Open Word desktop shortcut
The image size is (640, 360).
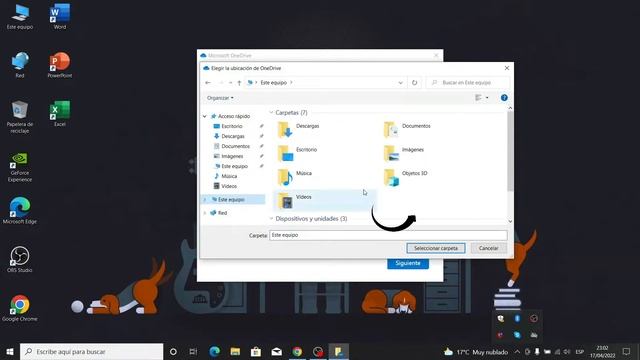(x=60, y=16)
